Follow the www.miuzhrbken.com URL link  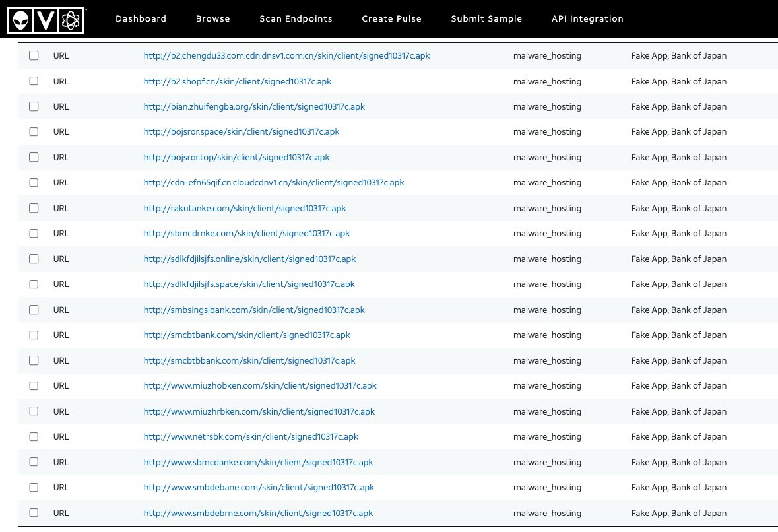click(259, 412)
